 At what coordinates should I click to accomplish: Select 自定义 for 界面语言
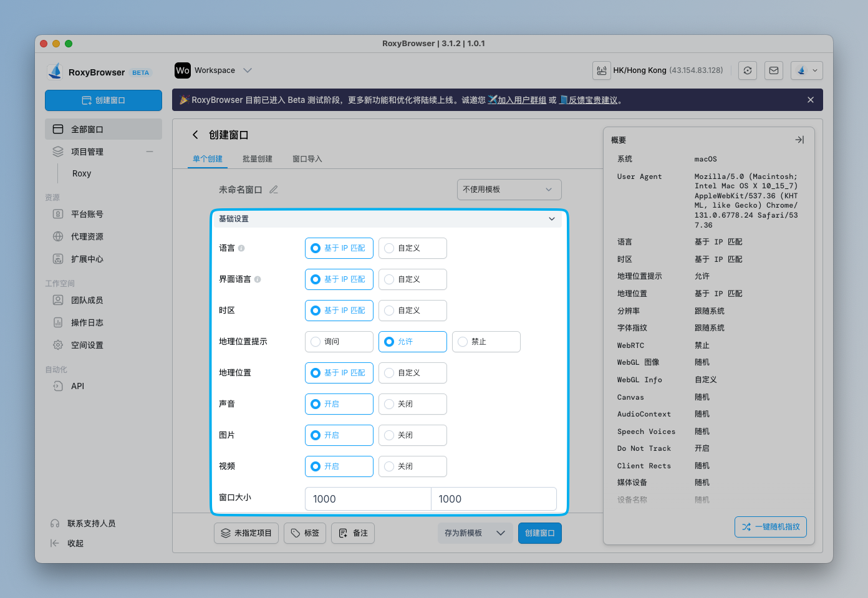[x=413, y=279]
